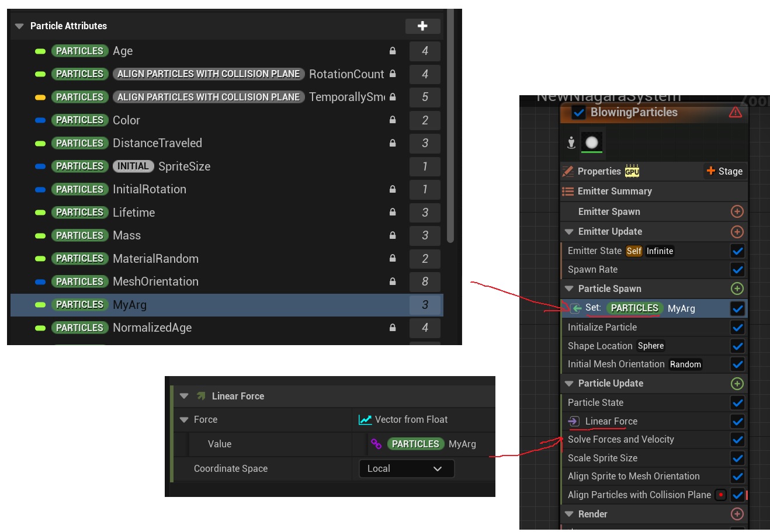The image size is (770, 532).
Task: Add a renderer with the Render plus icon
Action: point(737,514)
